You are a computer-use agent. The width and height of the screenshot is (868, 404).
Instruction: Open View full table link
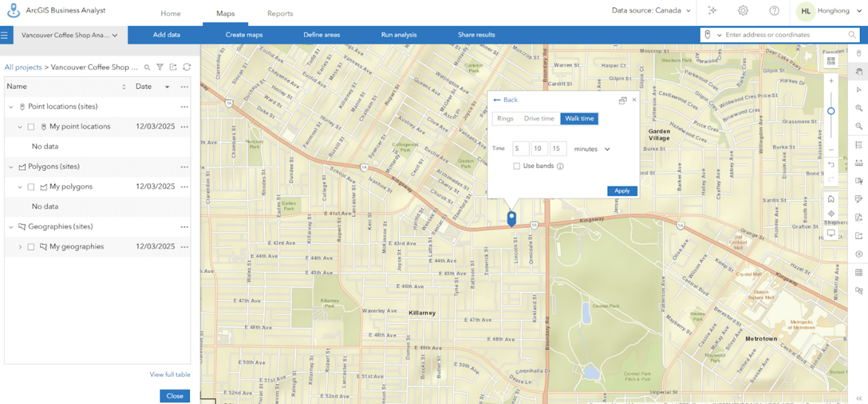tap(170, 374)
